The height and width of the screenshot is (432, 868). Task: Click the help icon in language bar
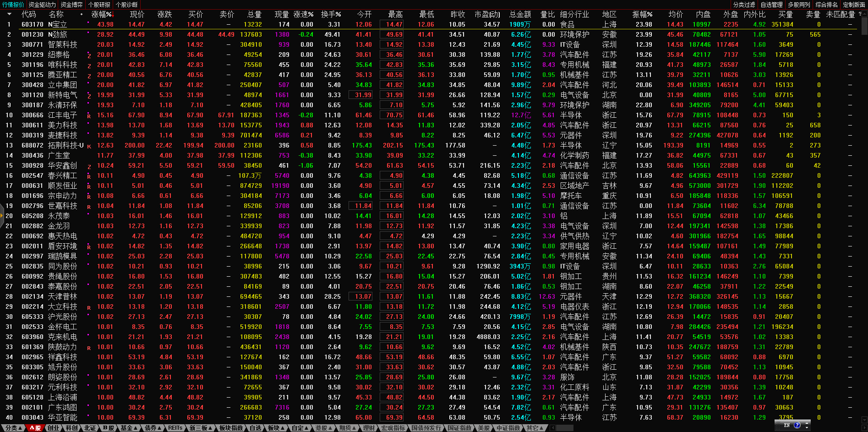pos(797,425)
